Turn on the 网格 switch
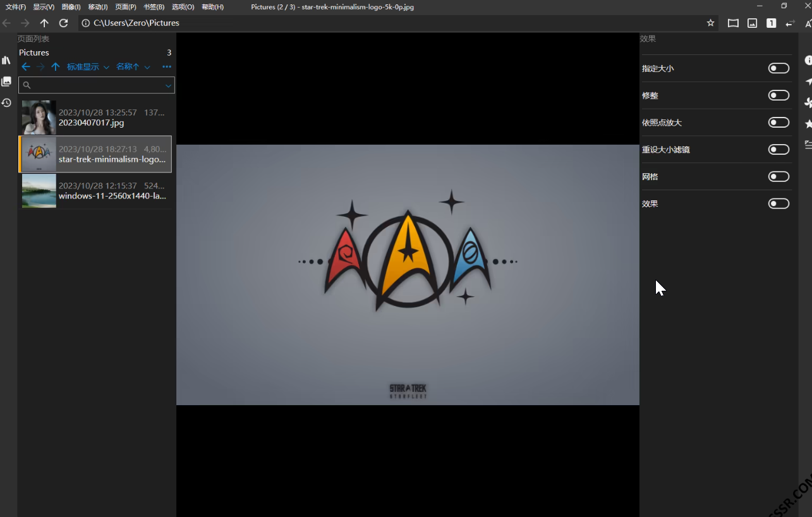The image size is (812, 517). pos(779,177)
